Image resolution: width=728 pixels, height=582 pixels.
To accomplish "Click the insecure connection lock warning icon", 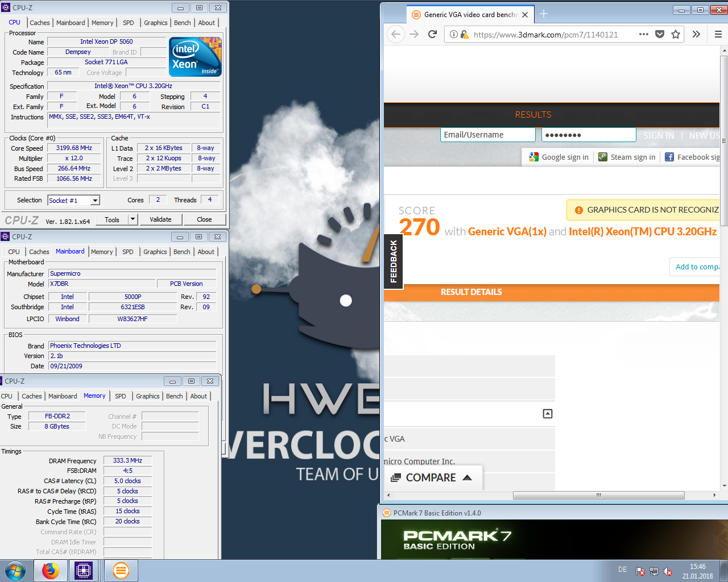I will [x=464, y=34].
